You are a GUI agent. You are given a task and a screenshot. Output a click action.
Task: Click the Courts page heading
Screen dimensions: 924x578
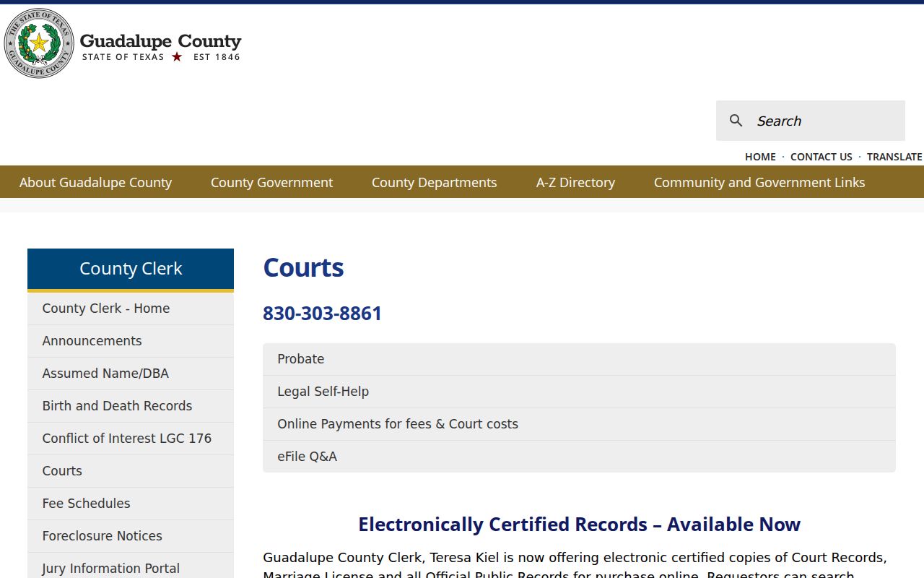303,267
